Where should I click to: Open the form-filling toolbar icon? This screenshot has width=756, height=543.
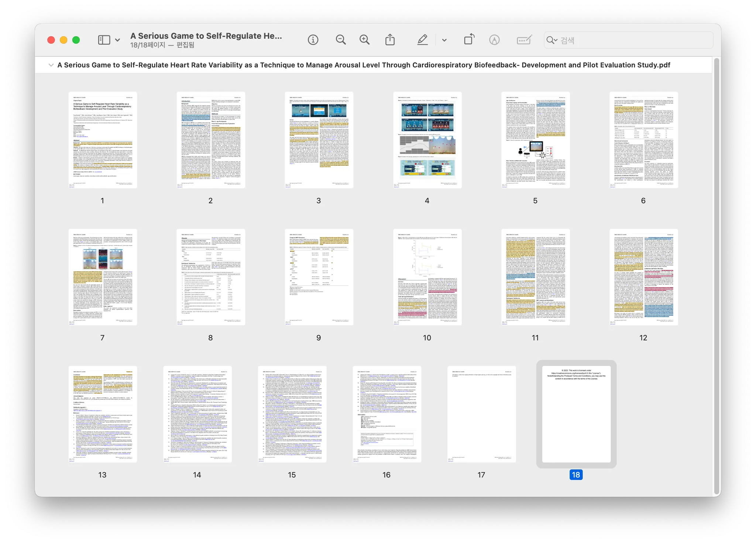coord(524,40)
